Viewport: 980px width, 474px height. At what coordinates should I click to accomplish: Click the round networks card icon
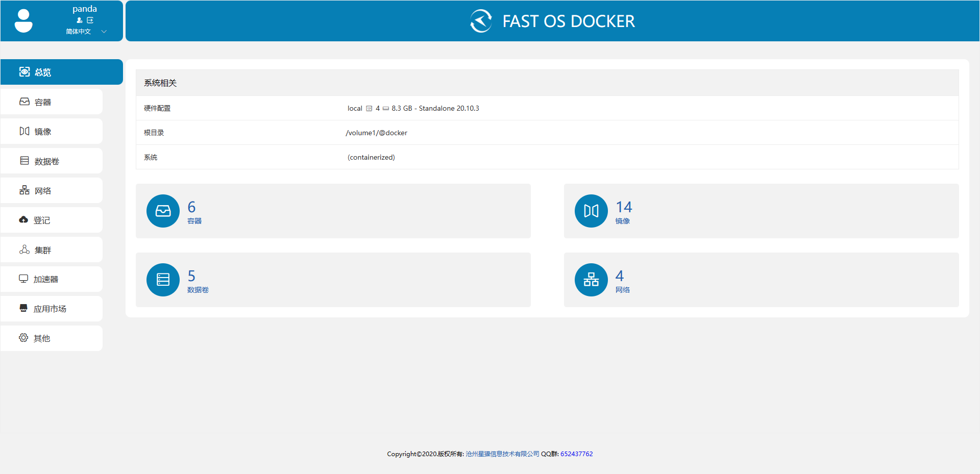click(591, 280)
